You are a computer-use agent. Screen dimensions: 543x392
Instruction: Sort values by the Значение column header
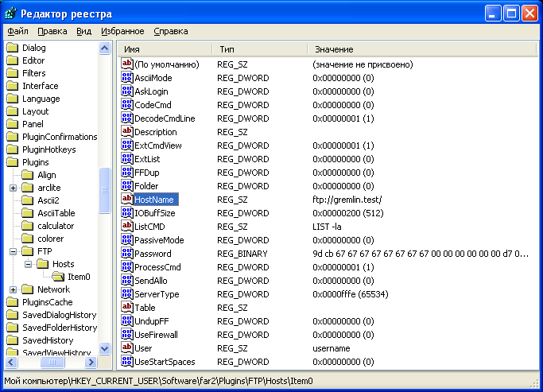tap(422, 49)
